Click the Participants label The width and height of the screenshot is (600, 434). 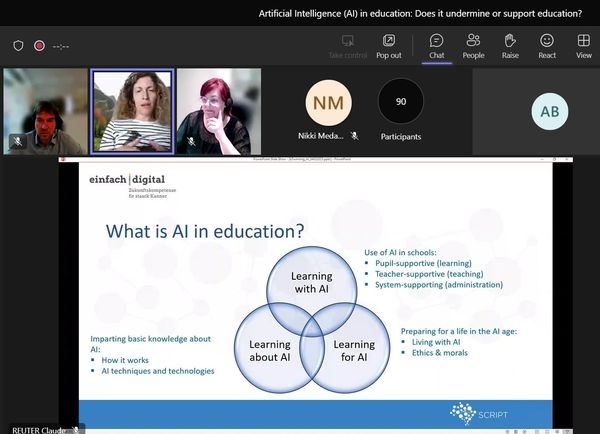pyautogui.click(x=401, y=137)
